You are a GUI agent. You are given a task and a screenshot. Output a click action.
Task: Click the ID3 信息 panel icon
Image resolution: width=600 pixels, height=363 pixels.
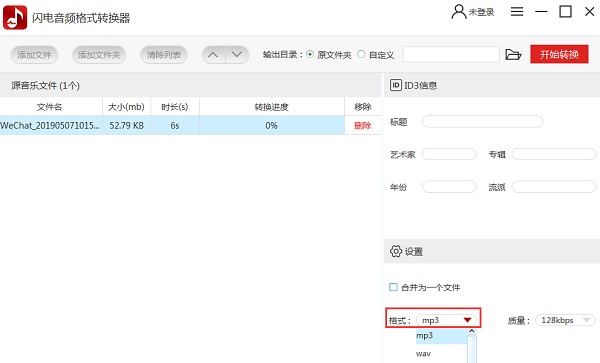395,85
